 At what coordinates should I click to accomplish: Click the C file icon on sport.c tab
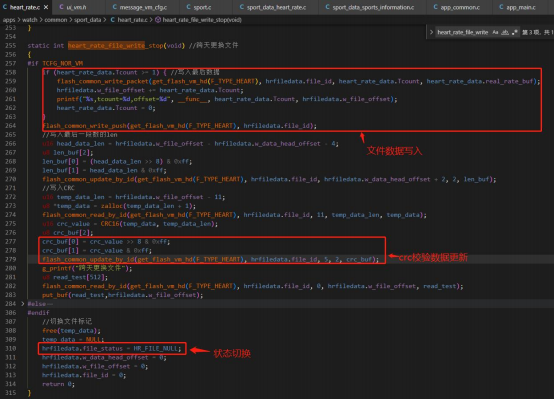[x=189, y=7]
